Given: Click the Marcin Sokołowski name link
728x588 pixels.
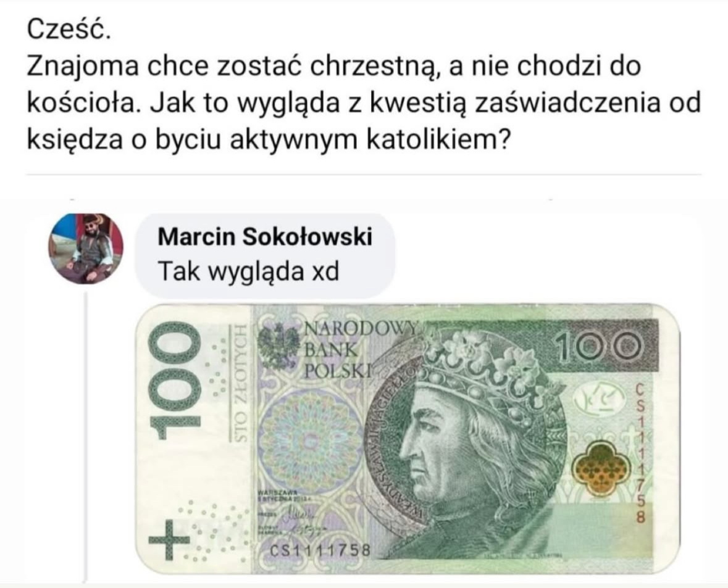Looking at the screenshot, I should (265, 237).
